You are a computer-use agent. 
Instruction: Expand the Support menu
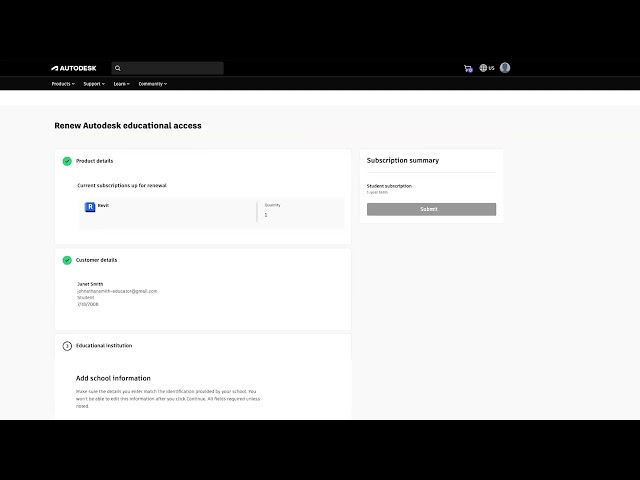94,84
